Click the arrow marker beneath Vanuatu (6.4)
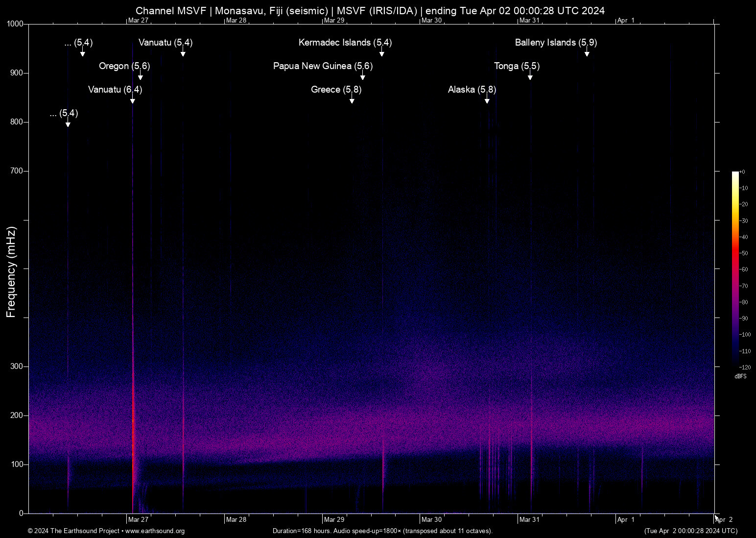The height and width of the screenshot is (538, 756). tap(133, 99)
